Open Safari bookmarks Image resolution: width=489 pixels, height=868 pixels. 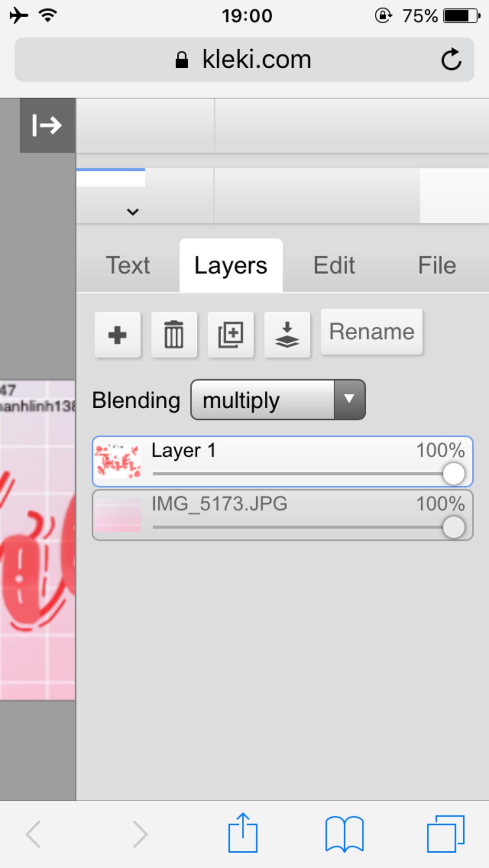coord(344,834)
